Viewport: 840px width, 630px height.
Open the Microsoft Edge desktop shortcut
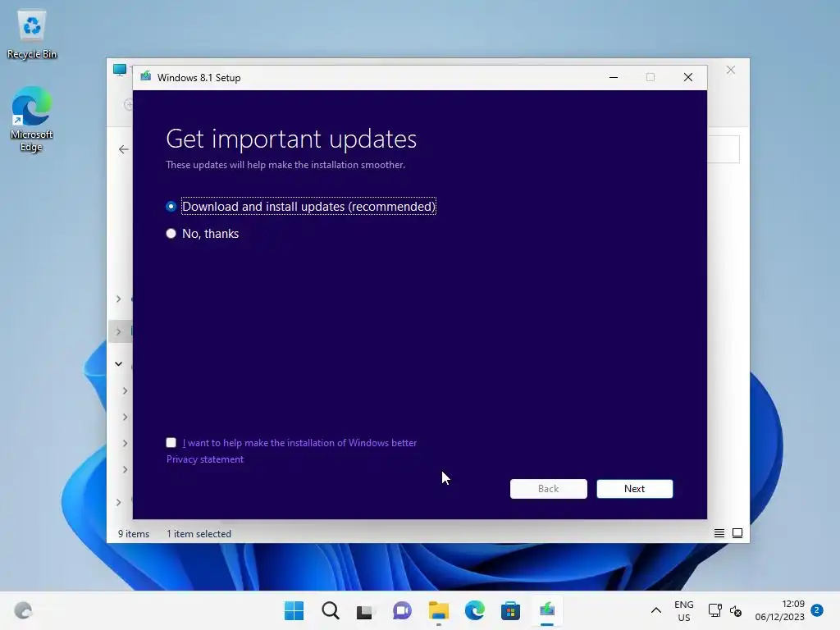[32, 119]
